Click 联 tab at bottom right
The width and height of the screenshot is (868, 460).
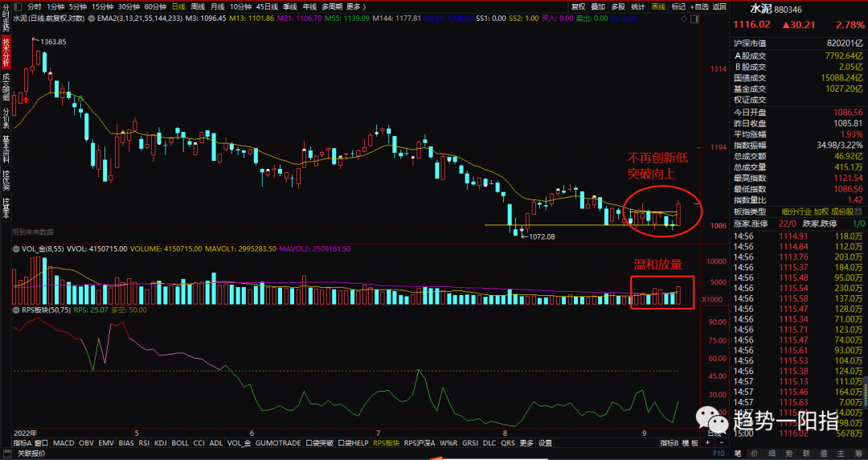pyautogui.click(x=806, y=454)
